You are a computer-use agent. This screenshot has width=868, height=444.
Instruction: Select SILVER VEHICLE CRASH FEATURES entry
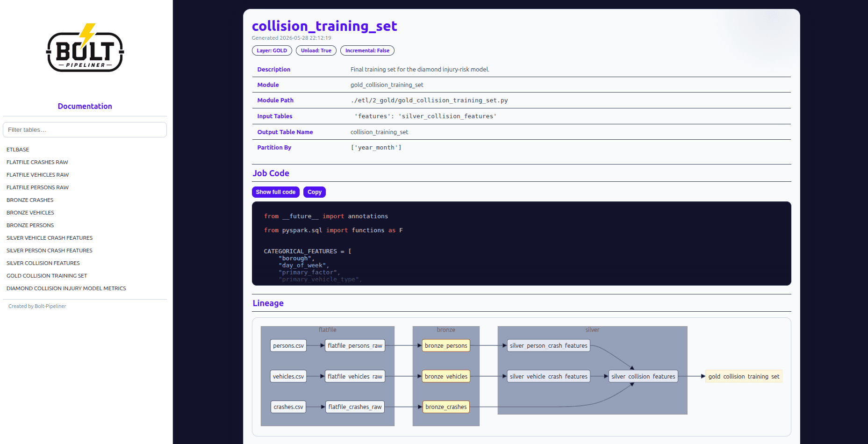pyautogui.click(x=50, y=238)
